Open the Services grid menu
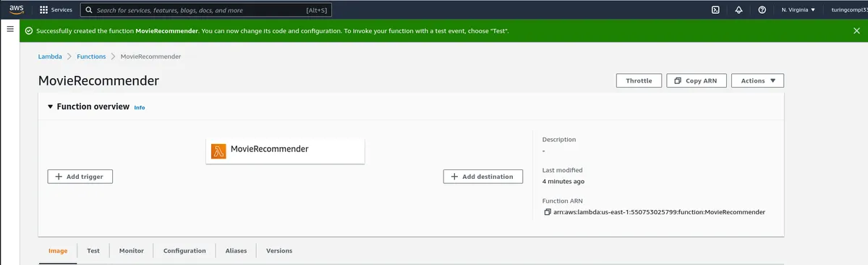This screenshot has width=868, height=265. (56, 10)
